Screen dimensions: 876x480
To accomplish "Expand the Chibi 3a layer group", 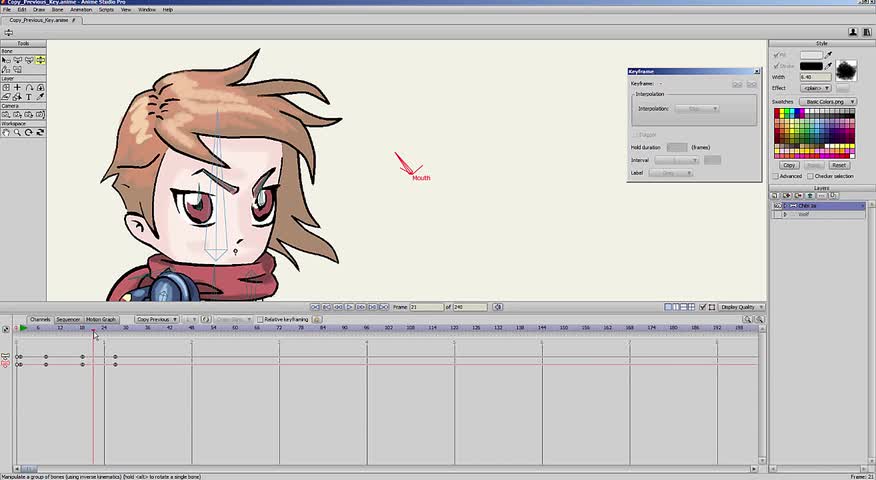I will click(785, 206).
